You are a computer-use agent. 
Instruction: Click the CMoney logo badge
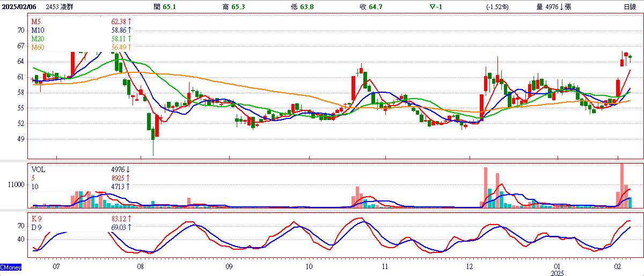point(11,267)
